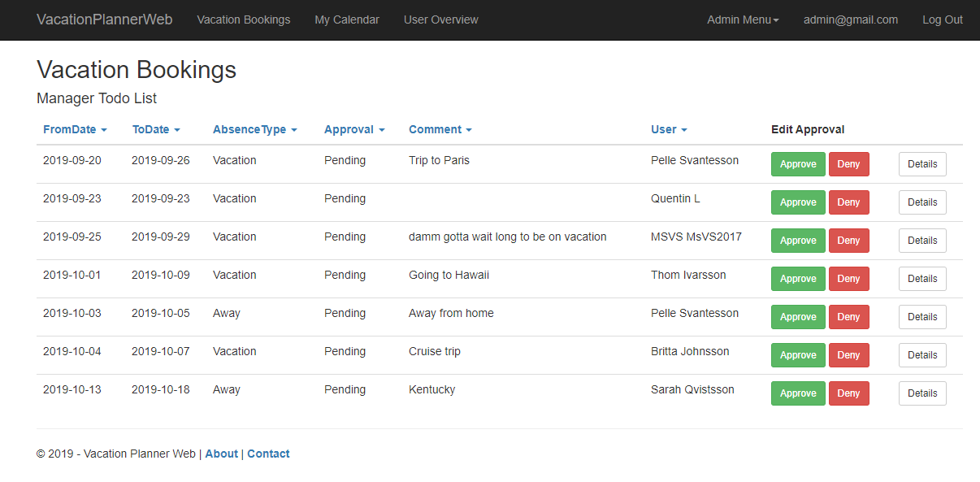
Task: Sort by the Approval column
Action: (x=353, y=129)
